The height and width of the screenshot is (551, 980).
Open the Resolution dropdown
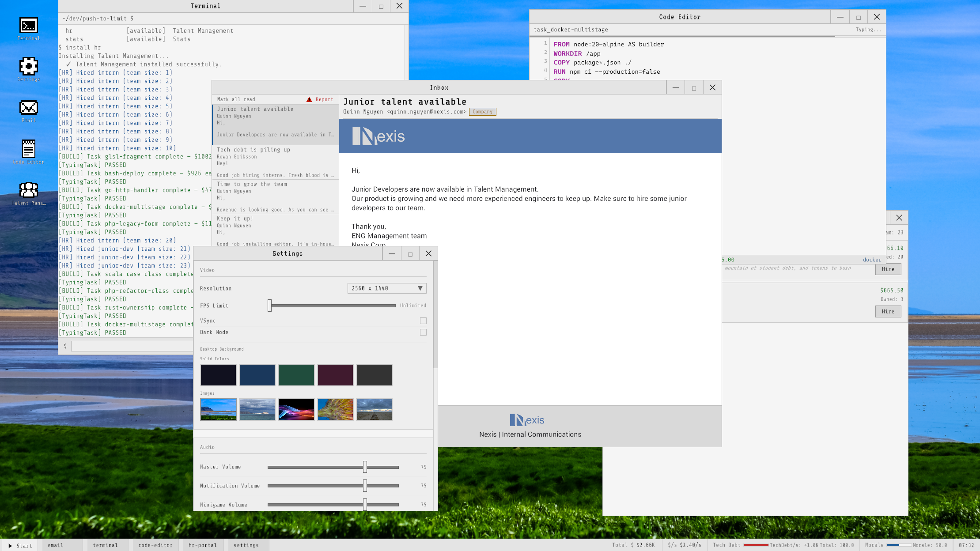tap(386, 288)
